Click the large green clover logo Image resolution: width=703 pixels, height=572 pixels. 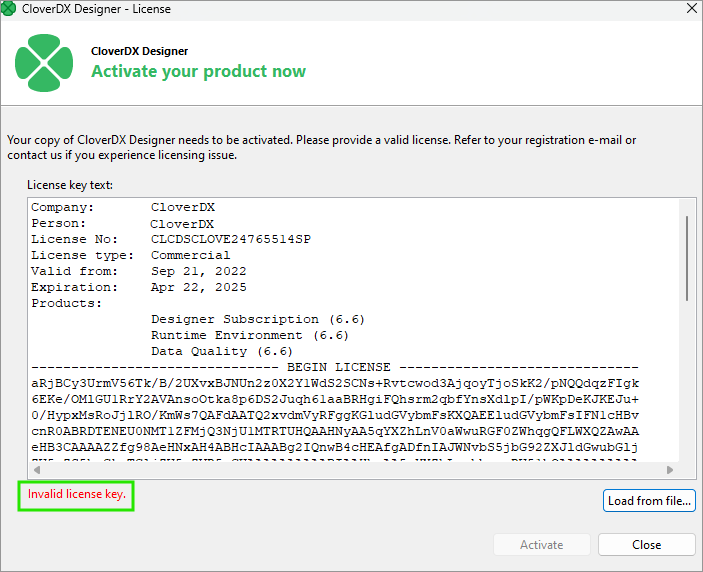pyautogui.click(x=44, y=63)
